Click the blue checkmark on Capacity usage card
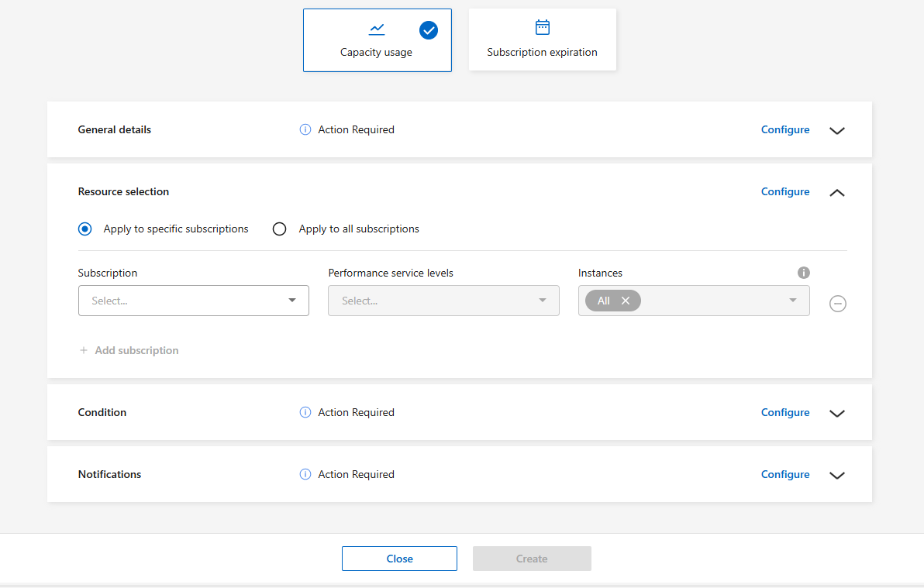Viewport: 924px width, 588px height. pos(429,30)
